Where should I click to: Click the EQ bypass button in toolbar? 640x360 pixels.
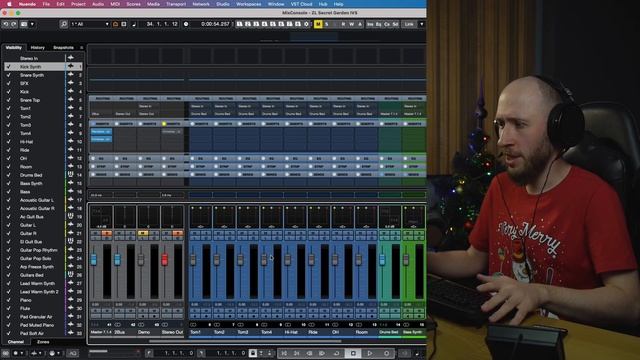pyautogui.click(x=378, y=24)
